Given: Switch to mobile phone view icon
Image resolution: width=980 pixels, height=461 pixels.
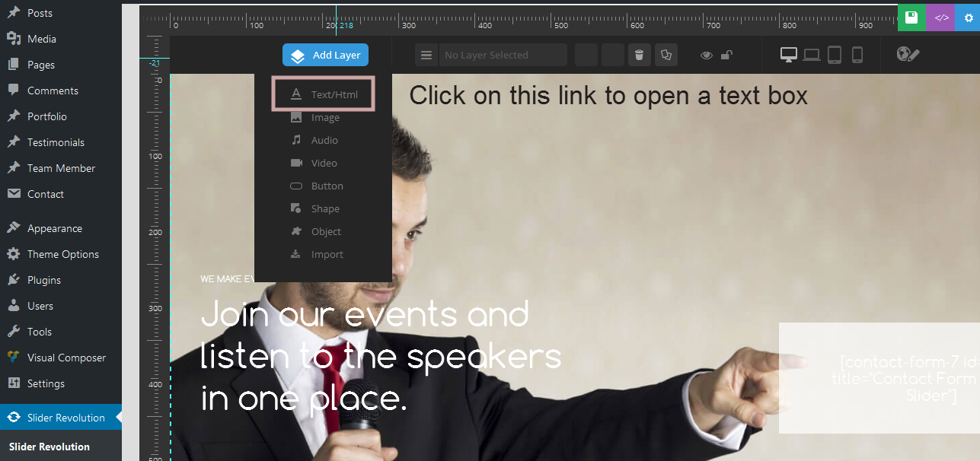Looking at the screenshot, I should coord(857,55).
